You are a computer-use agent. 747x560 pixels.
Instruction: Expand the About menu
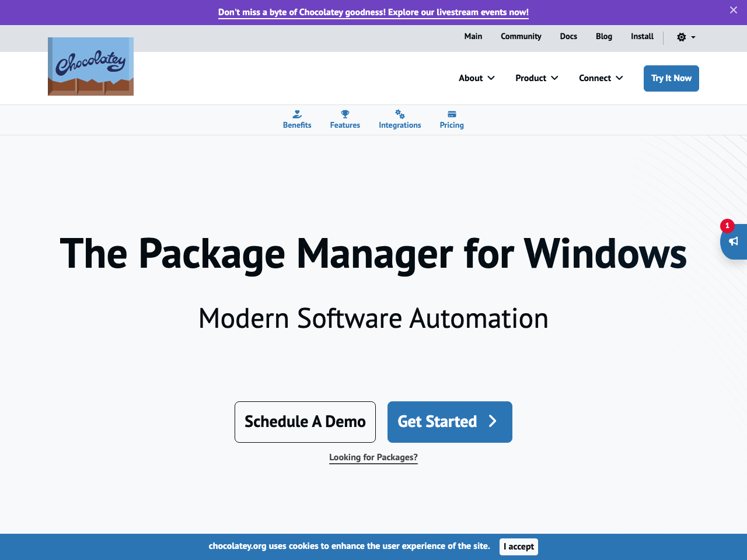click(x=476, y=78)
